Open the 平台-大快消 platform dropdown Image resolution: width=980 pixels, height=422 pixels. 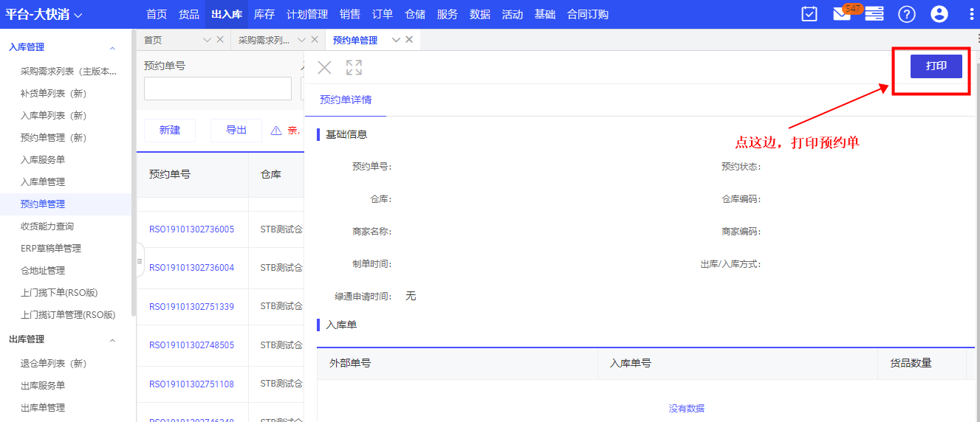44,14
